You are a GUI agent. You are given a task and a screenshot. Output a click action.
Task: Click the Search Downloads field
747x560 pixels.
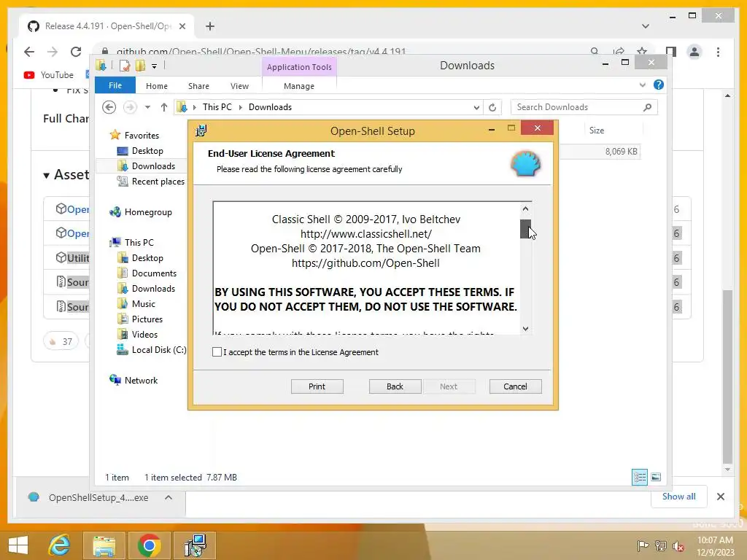[x=576, y=107]
